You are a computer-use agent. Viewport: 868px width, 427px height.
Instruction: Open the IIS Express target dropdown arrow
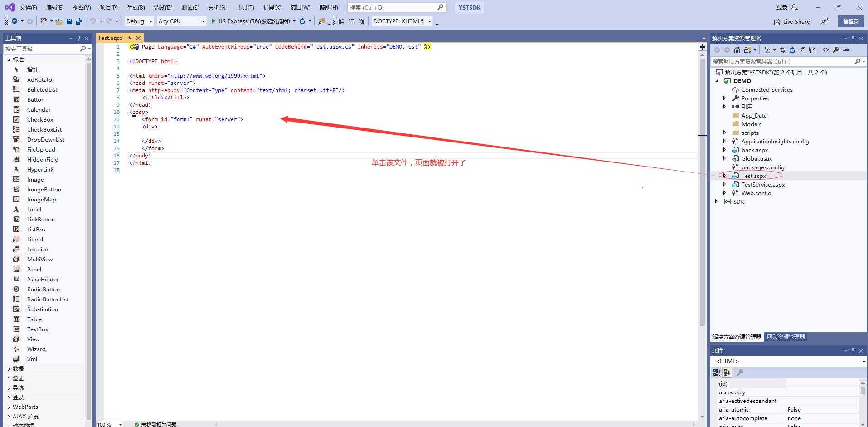[x=294, y=21]
